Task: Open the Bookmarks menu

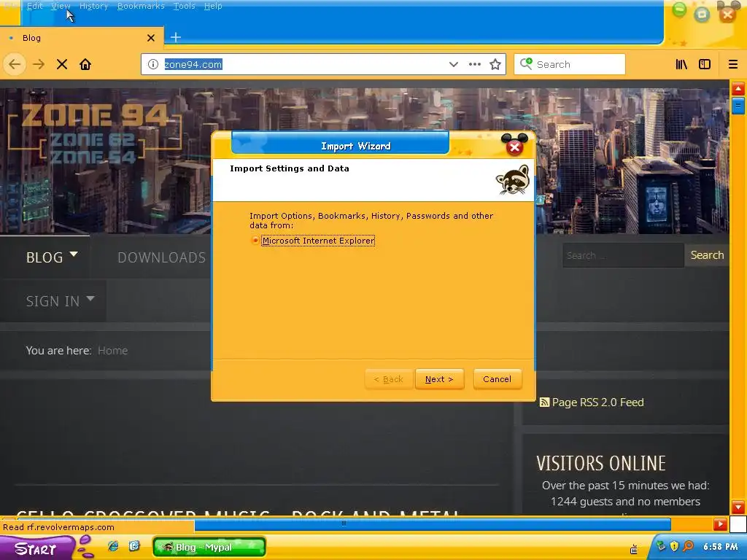Action: pyautogui.click(x=141, y=6)
